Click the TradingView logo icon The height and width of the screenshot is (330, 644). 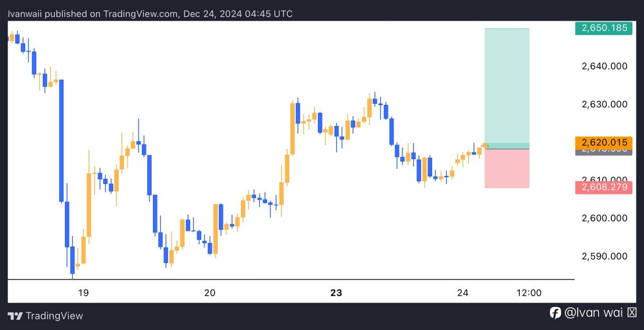click(15, 316)
